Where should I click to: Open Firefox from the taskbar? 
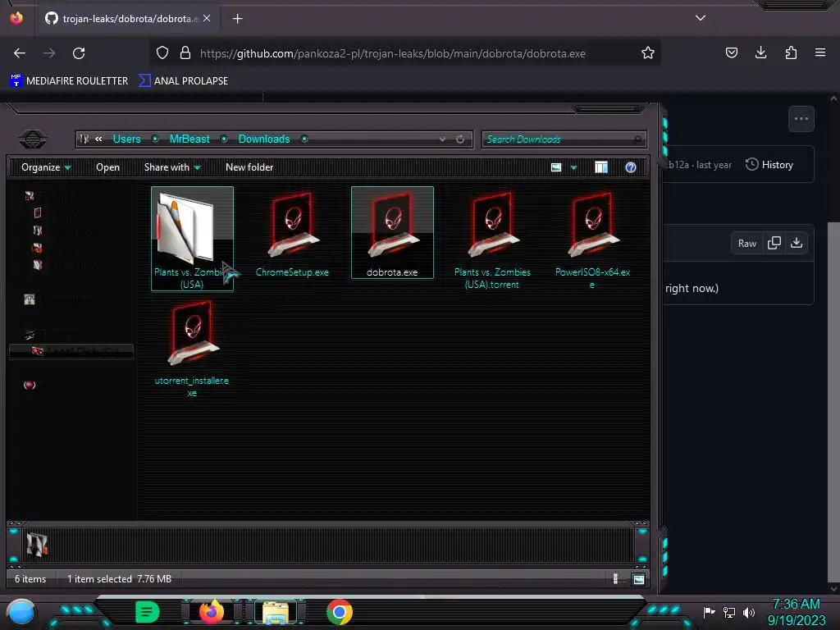click(x=212, y=612)
